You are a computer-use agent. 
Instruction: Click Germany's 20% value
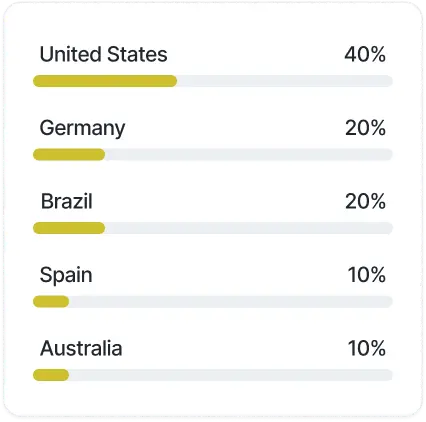tap(365, 128)
